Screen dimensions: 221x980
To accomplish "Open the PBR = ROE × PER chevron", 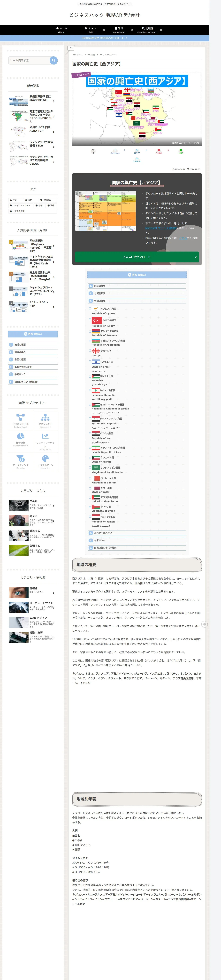I will tap(54, 307).
